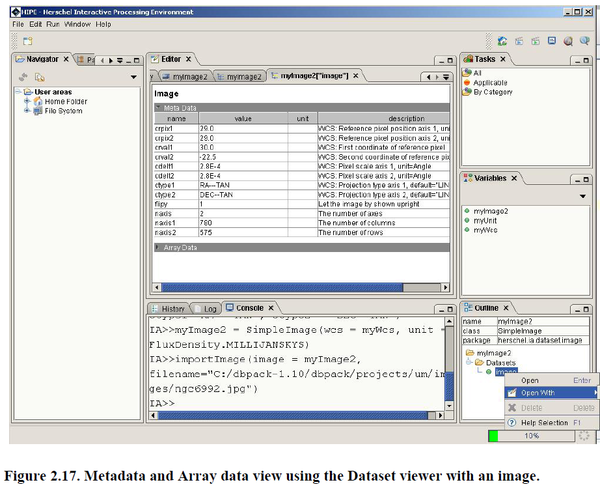
Task: Click the console scroll up arrow
Action: (x=449, y=321)
